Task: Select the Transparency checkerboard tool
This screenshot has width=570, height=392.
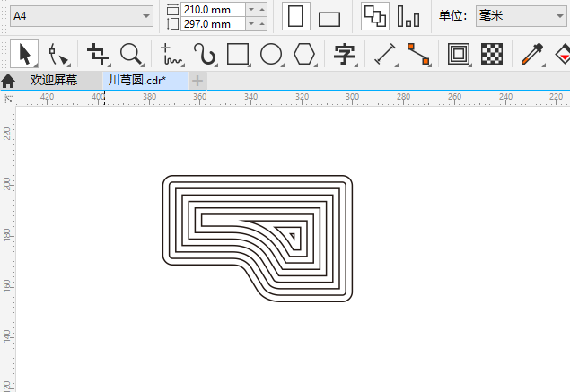Action: pyautogui.click(x=490, y=54)
